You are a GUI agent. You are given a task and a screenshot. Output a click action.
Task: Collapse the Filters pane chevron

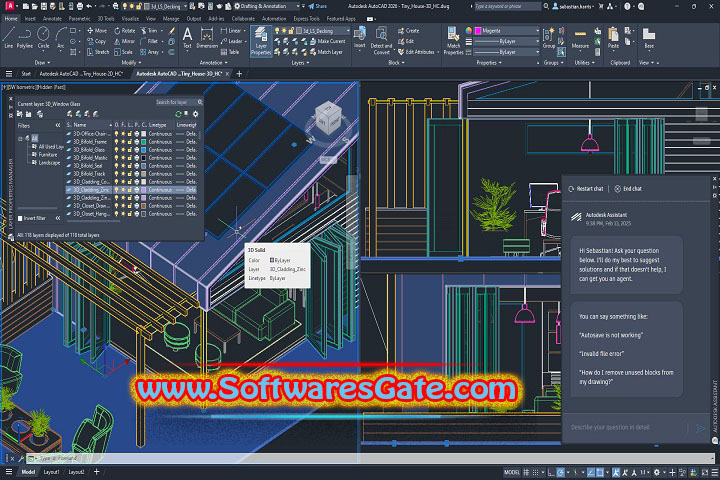click(58, 125)
